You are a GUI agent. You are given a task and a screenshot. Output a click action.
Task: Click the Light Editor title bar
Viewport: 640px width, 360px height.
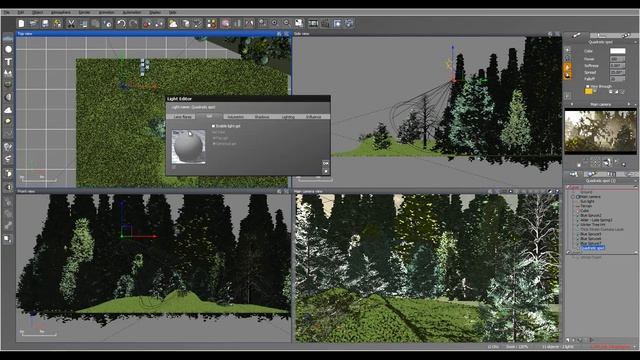[248, 99]
